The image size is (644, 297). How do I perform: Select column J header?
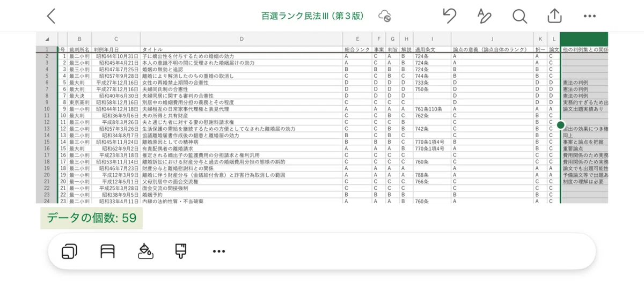492,39
